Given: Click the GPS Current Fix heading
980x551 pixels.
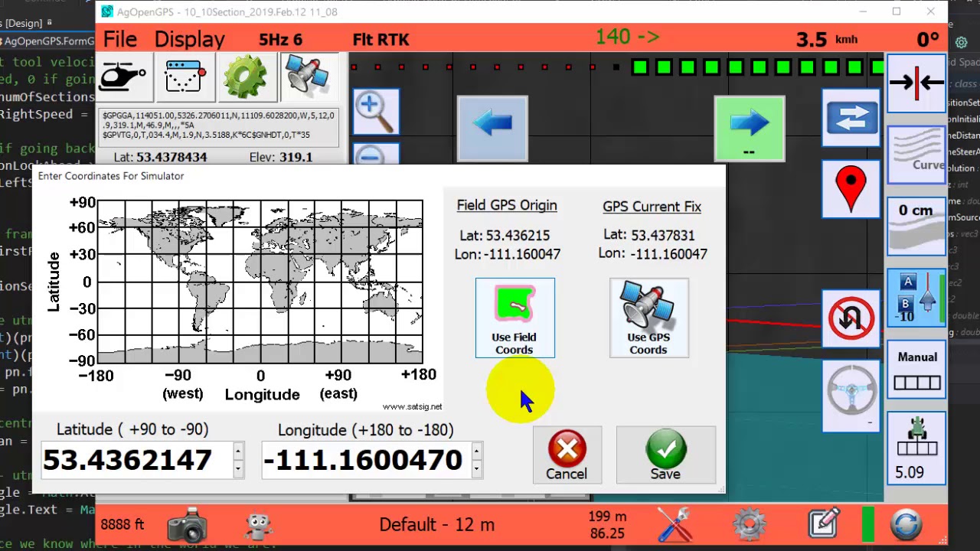Looking at the screenshot, I should point(652,207).
